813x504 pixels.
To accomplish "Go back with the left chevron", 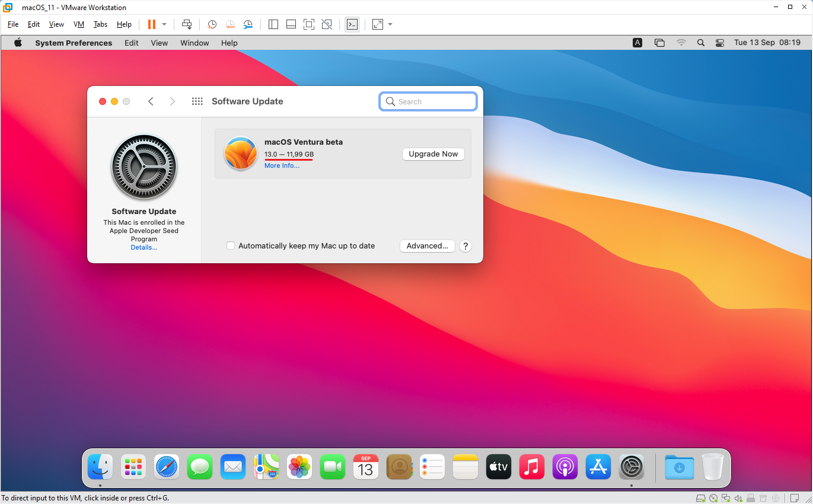I will click(x=151, y=101).
